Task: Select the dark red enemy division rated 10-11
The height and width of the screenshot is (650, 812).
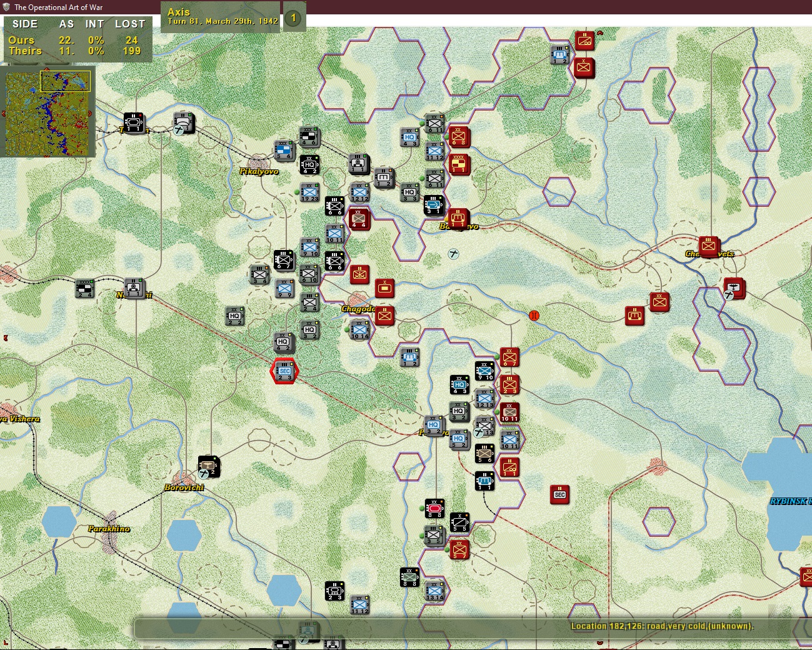Action: click(x=509, y=412)
